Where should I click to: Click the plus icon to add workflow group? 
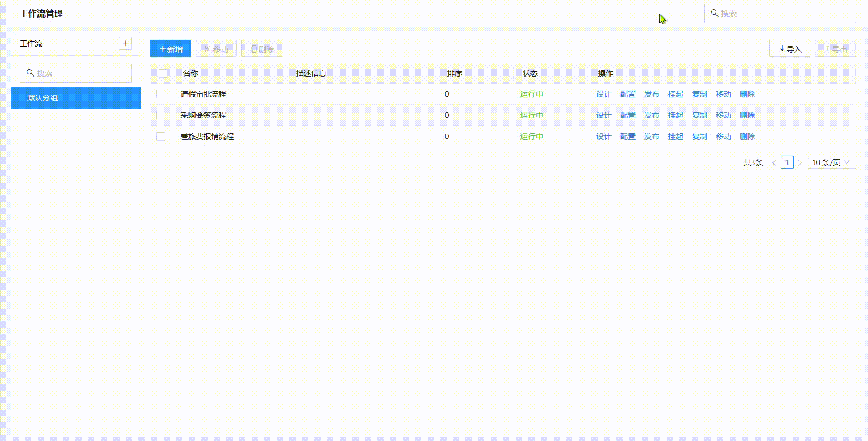(x=125, y=43)
